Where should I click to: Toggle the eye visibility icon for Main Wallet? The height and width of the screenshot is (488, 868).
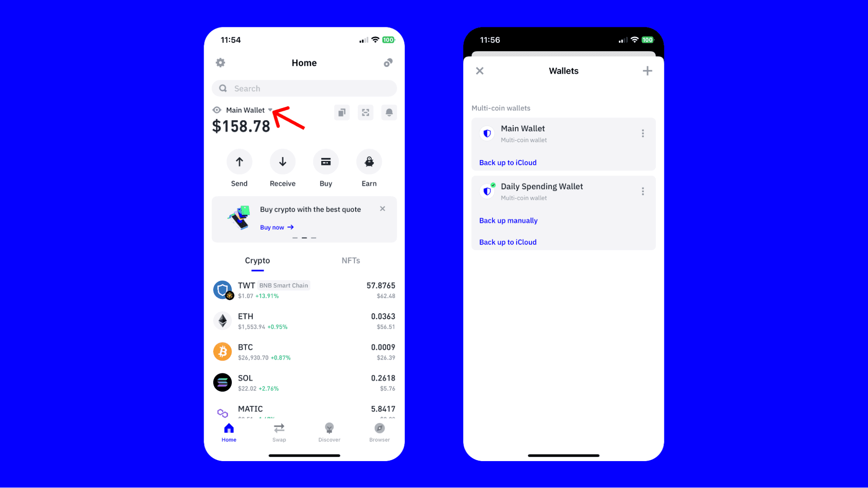pos(216,110)
